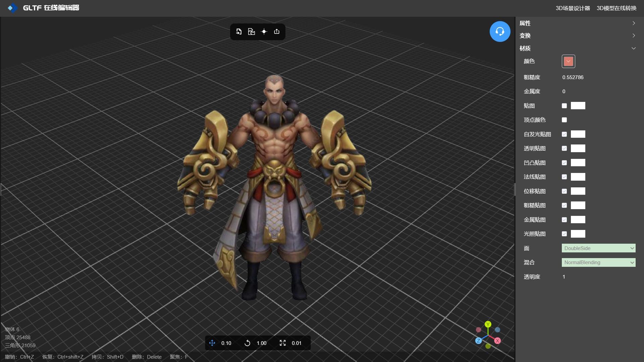Click the puzzle piece plugin icon in the toolbar
Image resolution: width=644 pixels, height=362 pixels.
pyautogui.click(x=252, y=32)
